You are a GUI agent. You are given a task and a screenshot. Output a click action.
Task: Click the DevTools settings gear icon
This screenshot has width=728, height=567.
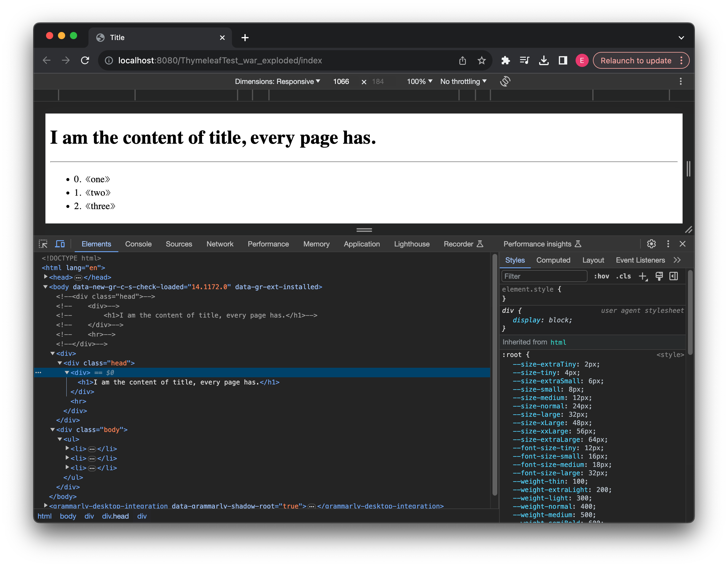[x=651, y=243]
